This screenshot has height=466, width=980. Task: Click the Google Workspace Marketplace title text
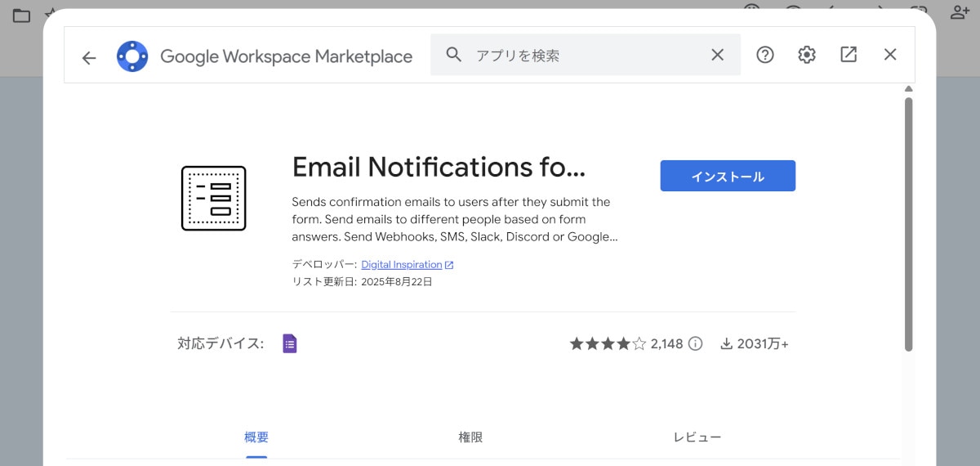pos(287,56)
